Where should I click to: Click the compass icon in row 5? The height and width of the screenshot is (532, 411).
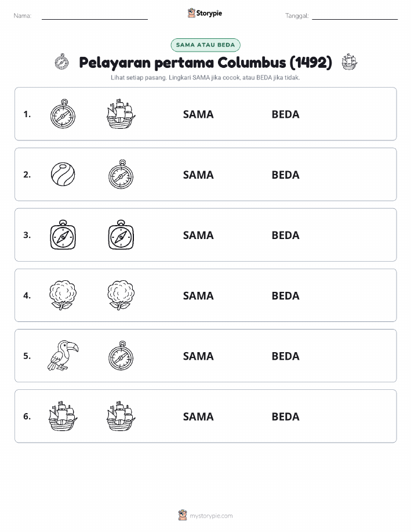point(121,355)
